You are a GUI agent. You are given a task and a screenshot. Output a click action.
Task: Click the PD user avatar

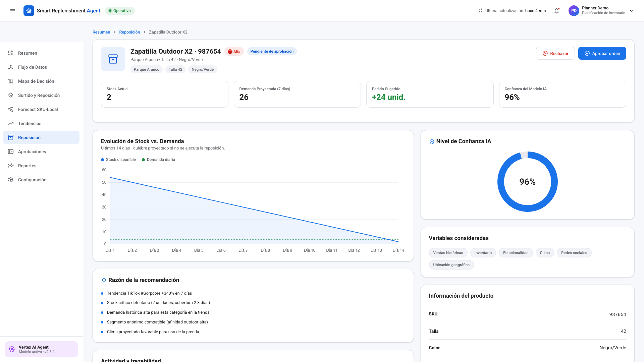(x=574, y=11)
